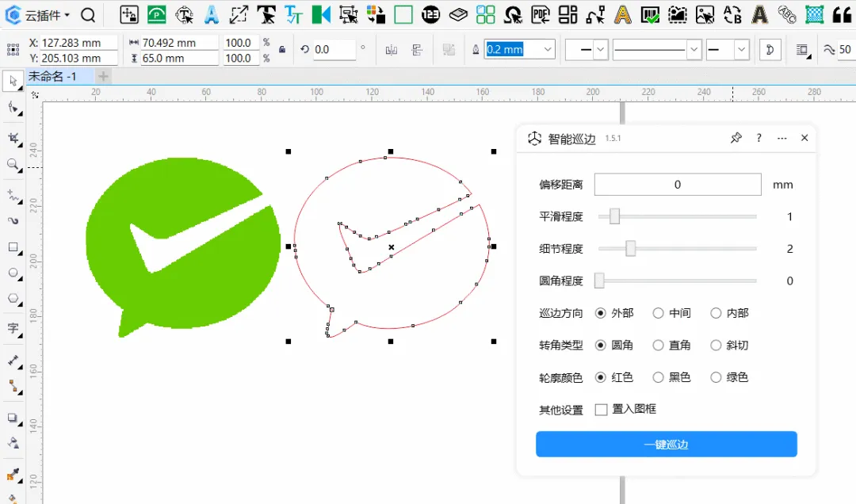
Task: Click the search magnifier beside 云插件
Action: (88, 15)
